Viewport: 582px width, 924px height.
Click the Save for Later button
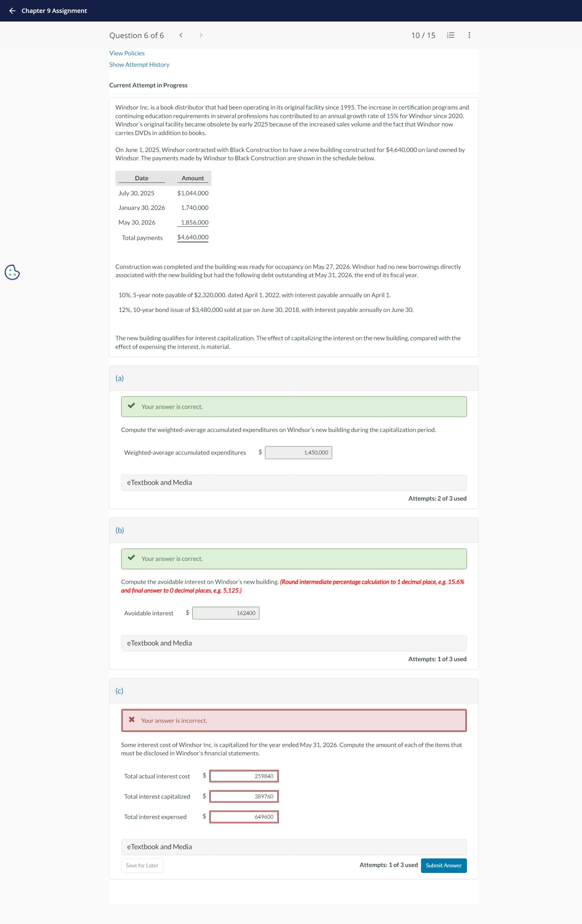coord(142,865)
